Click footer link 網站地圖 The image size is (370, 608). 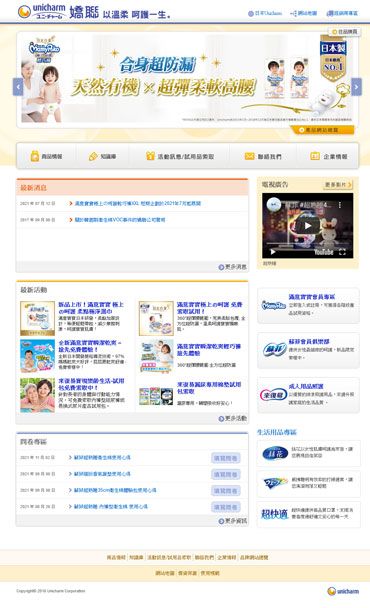coord(165,573)
